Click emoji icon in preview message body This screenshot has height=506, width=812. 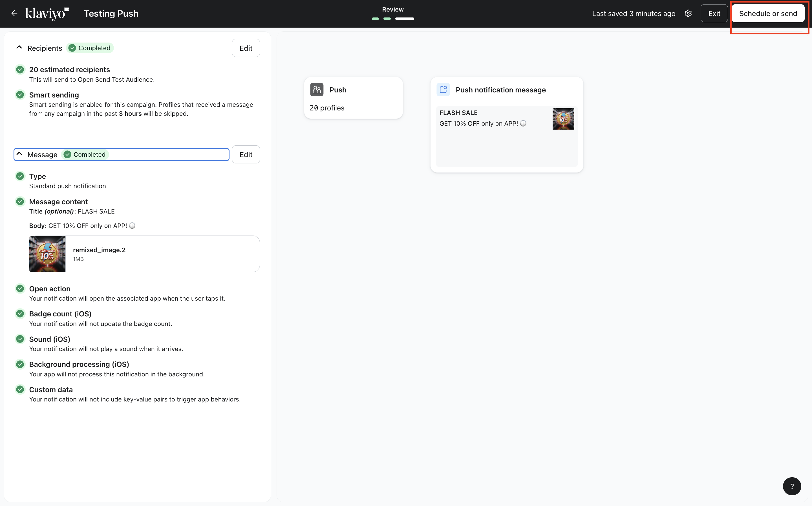pos(523,123)
